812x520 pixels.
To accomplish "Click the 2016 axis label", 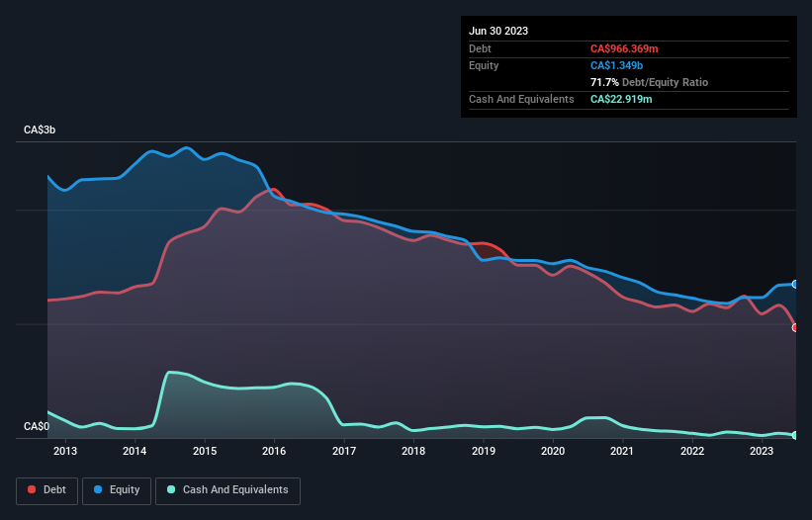I will point(274,451).
